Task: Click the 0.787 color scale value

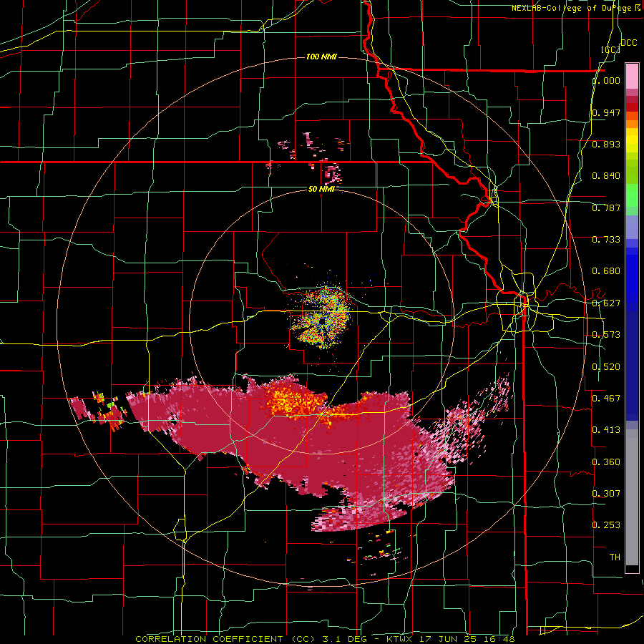Action: click(x=606, y=208)
